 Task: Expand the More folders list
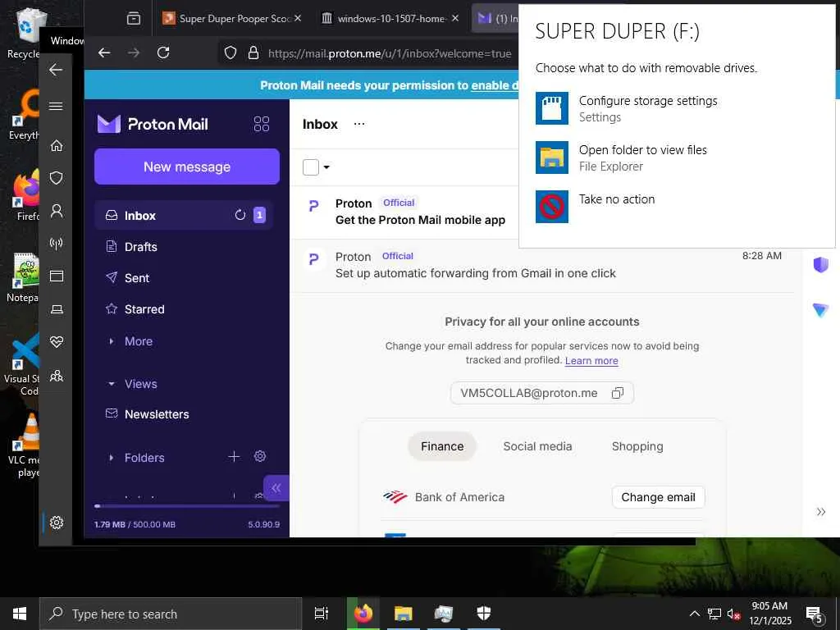click(111, 341)
